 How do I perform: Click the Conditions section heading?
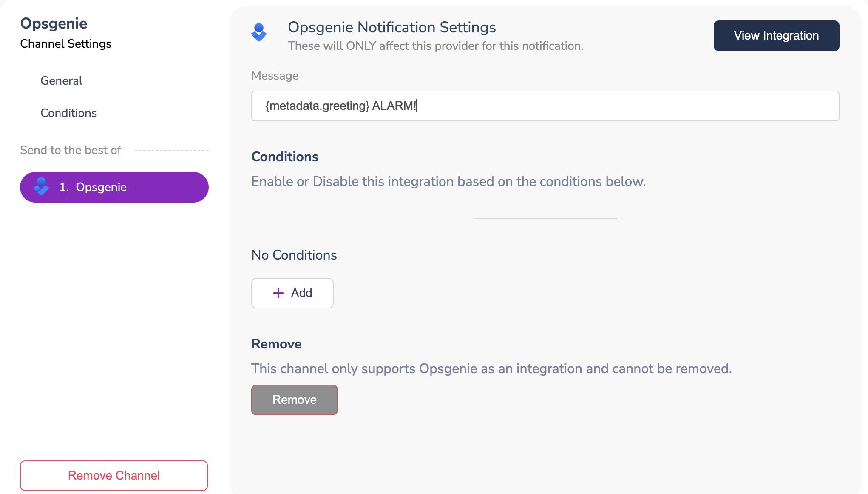284,157
